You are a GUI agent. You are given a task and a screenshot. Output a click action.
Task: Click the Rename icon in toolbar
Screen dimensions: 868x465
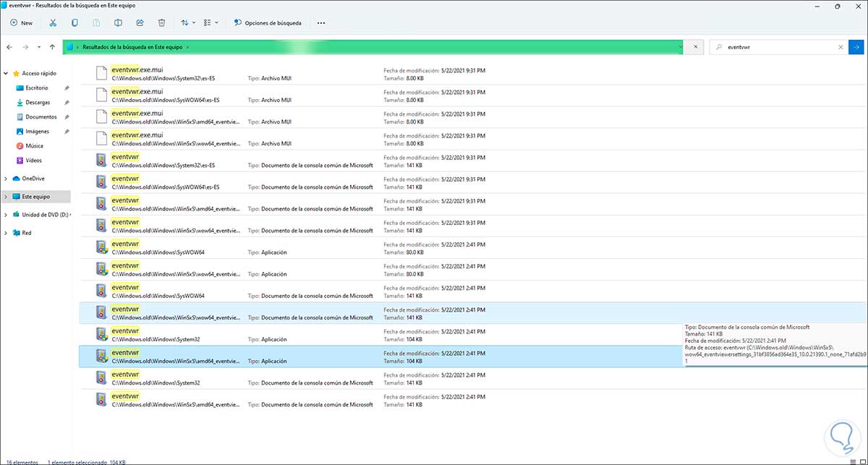pos(118,23)
